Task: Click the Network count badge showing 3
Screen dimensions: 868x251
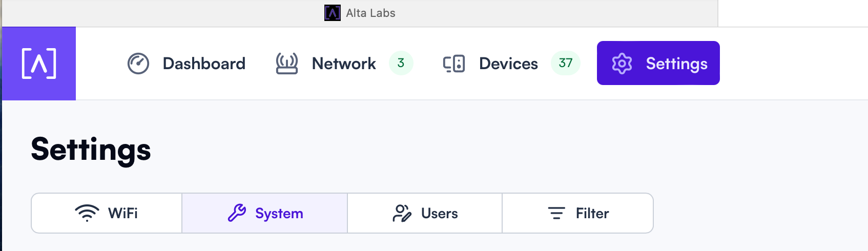Action: 401,63
